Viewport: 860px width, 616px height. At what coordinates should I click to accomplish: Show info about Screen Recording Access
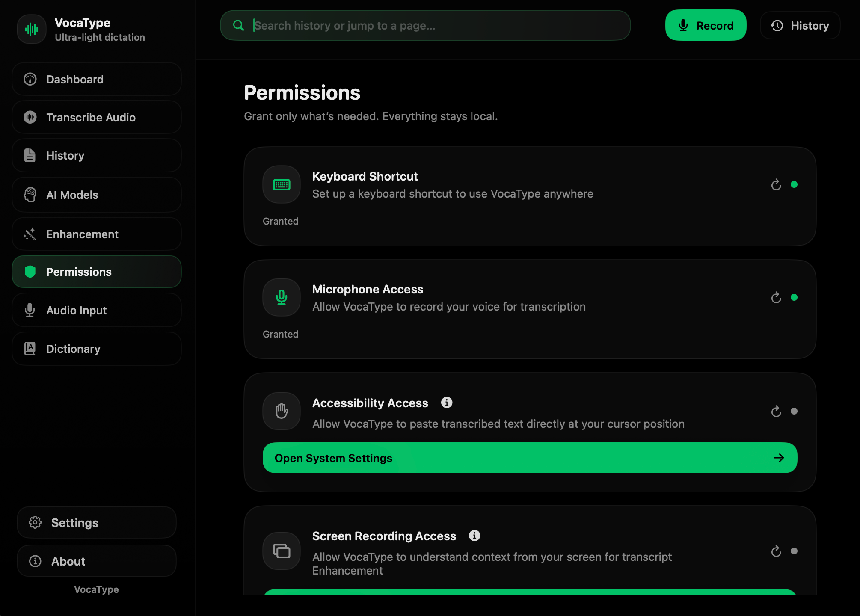pyautogui.click(x=474, y=536)
